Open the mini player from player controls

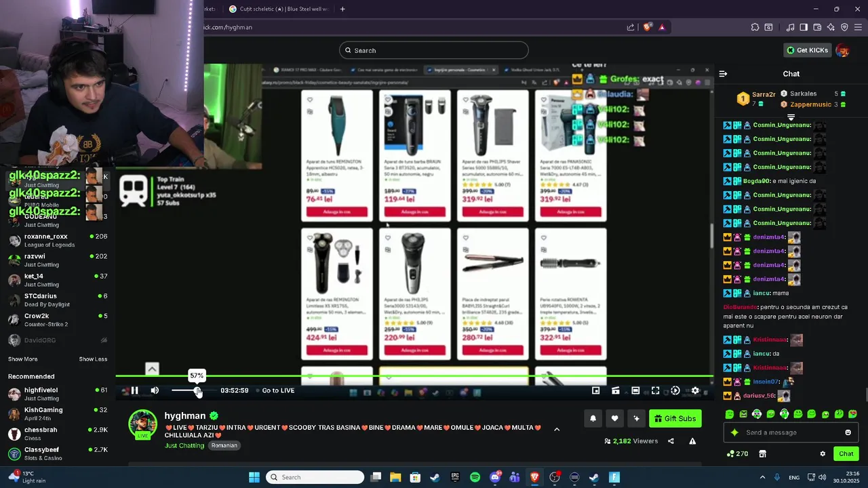(595, 390)
